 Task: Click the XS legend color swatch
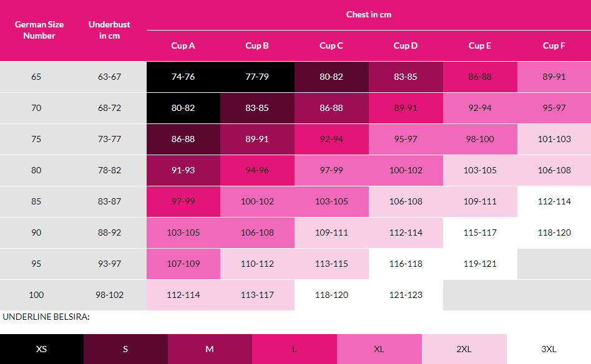pyautogui.click(x=42, y=349)
